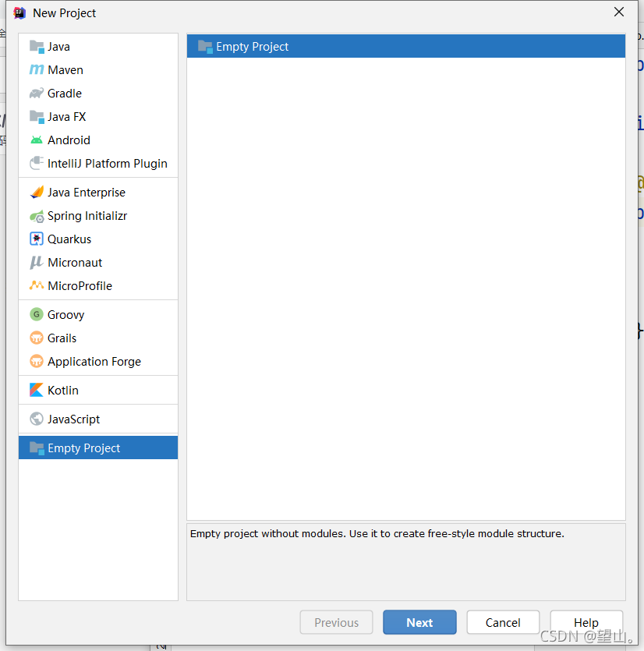The image size is (644, 651).
Task: Click the Java folder icon
Action: [37, 47]
